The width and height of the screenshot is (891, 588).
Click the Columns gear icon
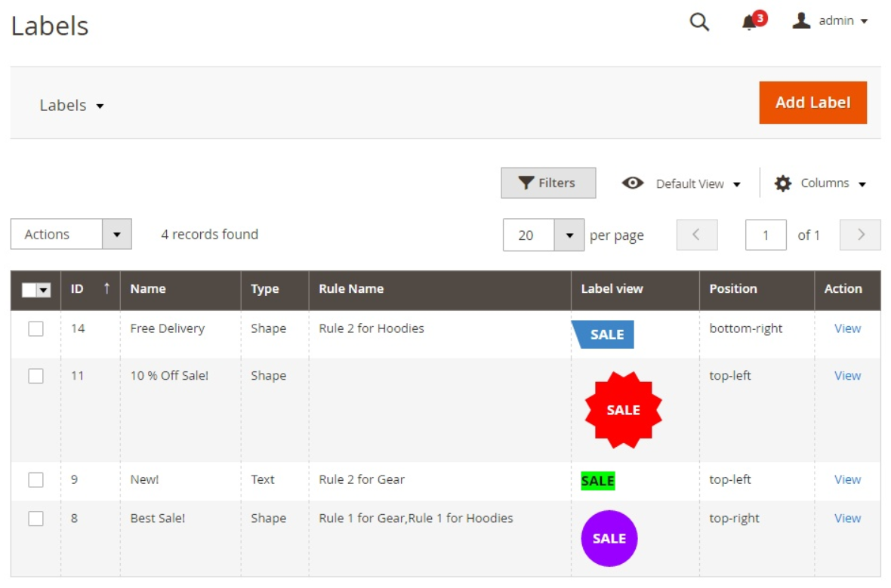[x=783, y=183]
